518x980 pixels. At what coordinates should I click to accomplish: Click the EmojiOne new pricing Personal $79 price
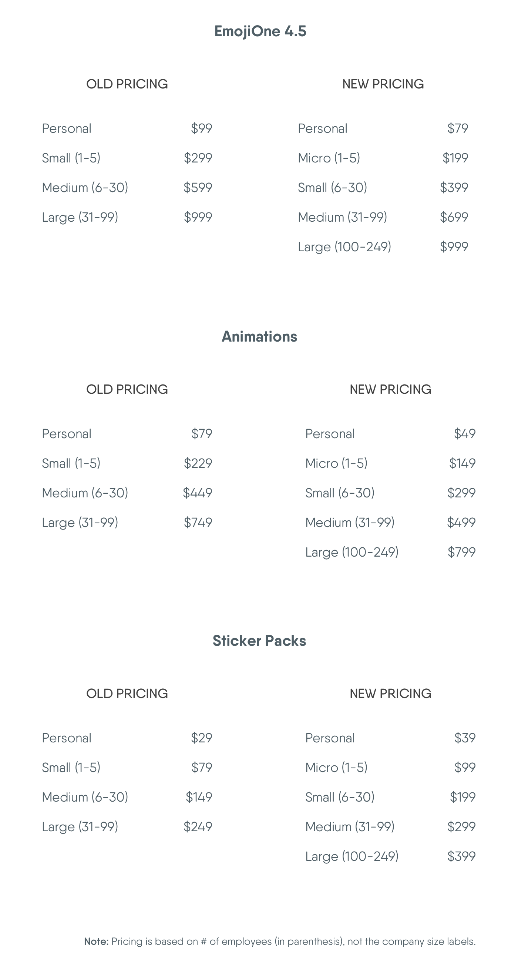[458, 128]
